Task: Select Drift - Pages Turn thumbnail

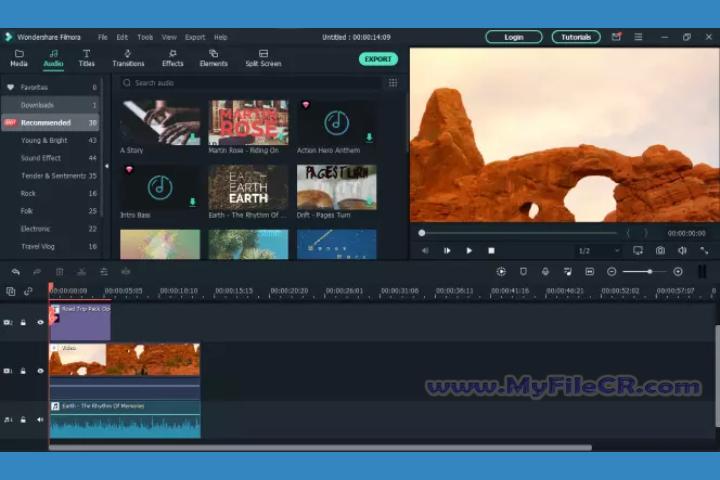Action: tap(337, 187)
